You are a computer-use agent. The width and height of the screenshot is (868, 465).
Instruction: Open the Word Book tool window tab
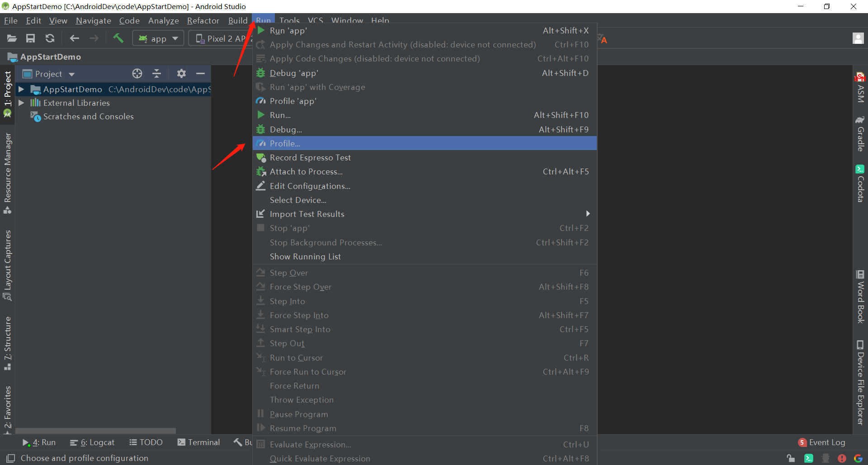pos(860,296)
